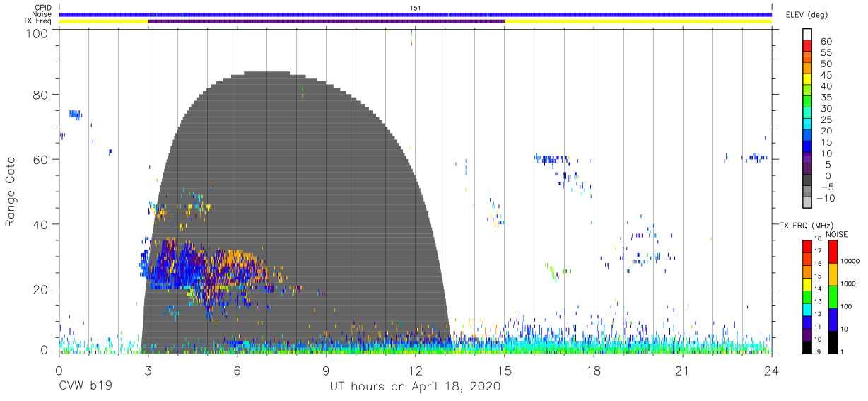This screenshot has height=401, width=868.
Task: Click the green 100–1000 NOISE swatch
Action: pyautogui.click(x=833, y=296)
